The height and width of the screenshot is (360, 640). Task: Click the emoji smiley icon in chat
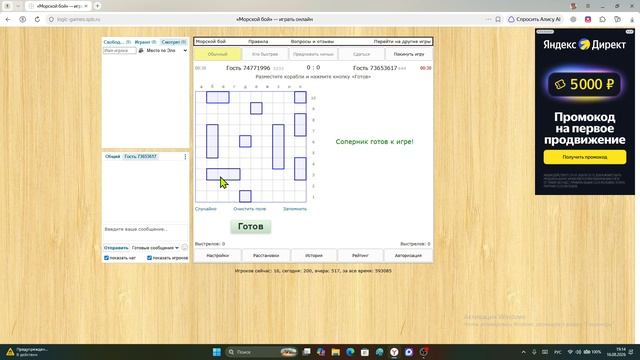point(184,248)
